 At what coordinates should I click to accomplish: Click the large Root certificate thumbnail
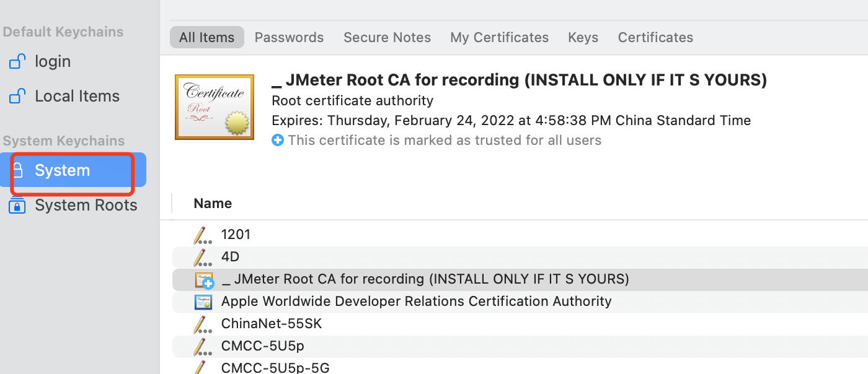[x=215, y=107]
